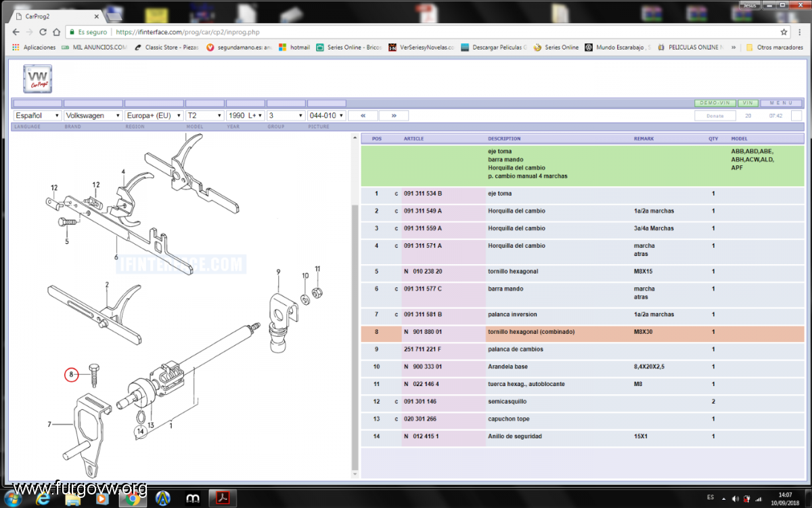Image resolution: width=812 pixels, height=508 pixels.
Task: Open the Aplicaciones apps shortcut
Action: point(34,47)
